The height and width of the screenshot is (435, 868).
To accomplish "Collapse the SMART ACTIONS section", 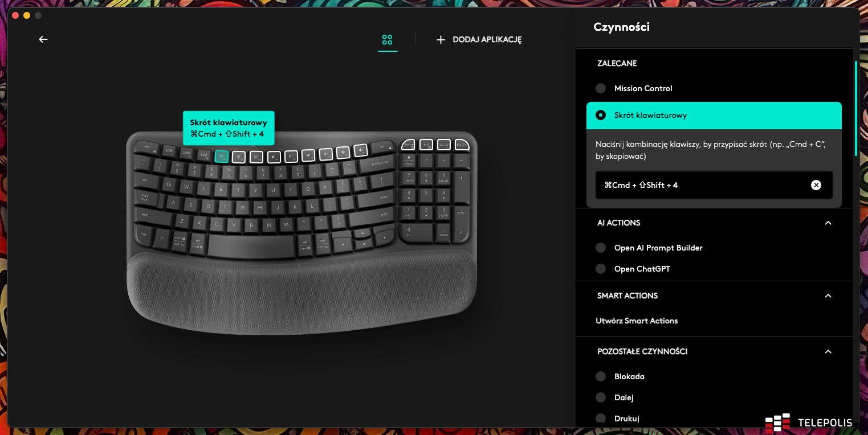I will (828, 296).
